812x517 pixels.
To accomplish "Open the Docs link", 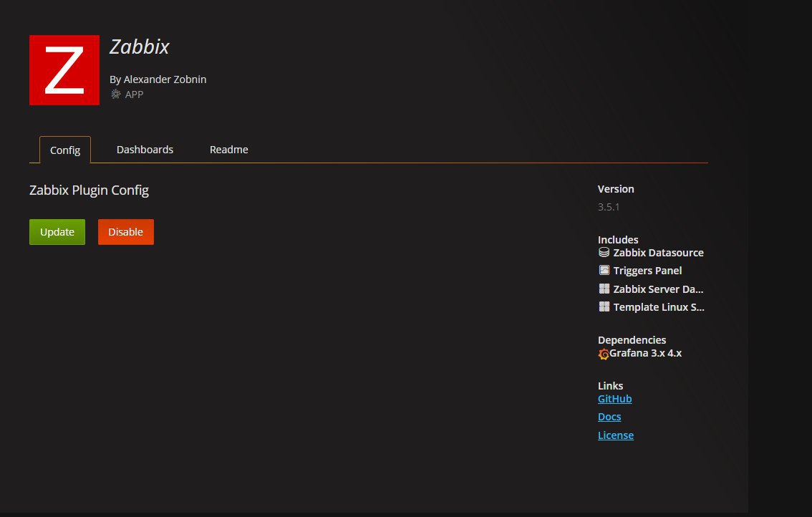I will click(609, 417).
